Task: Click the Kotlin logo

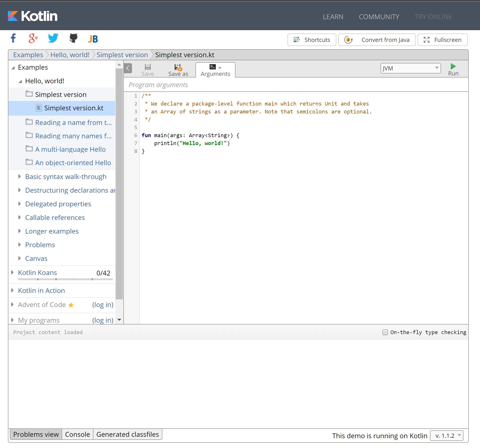Action: tap(33, 16)
